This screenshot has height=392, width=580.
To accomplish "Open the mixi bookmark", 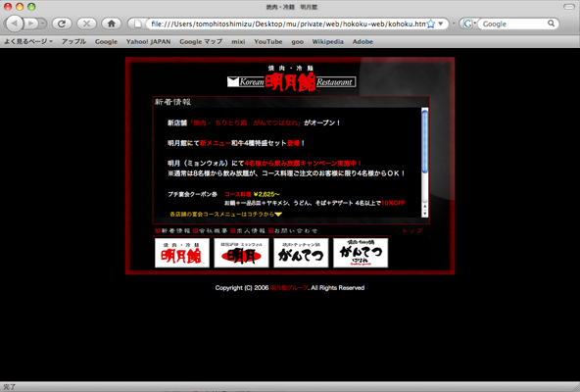I will pyautogui.click(x=238, y=41).
